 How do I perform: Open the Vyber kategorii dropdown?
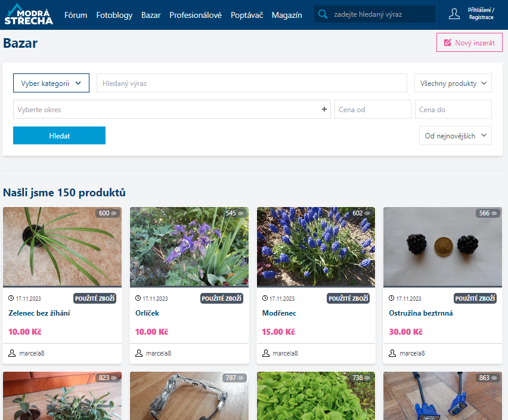coord(51,84)
